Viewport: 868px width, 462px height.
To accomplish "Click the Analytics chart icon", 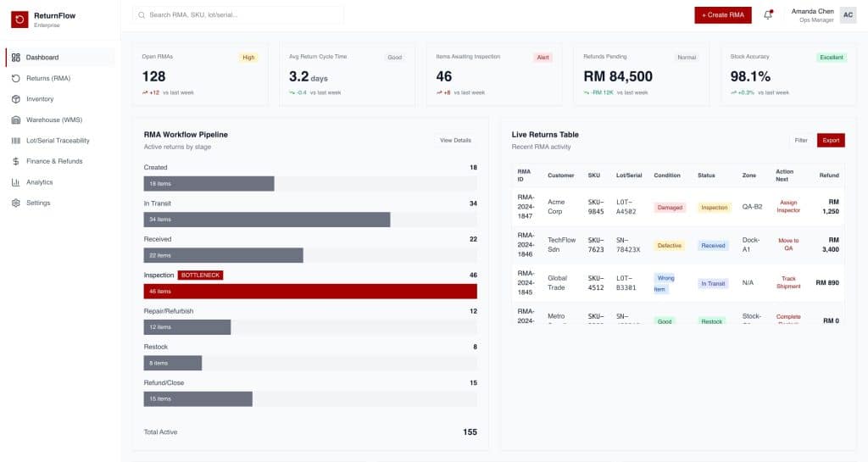I will [x=16, y=182].
